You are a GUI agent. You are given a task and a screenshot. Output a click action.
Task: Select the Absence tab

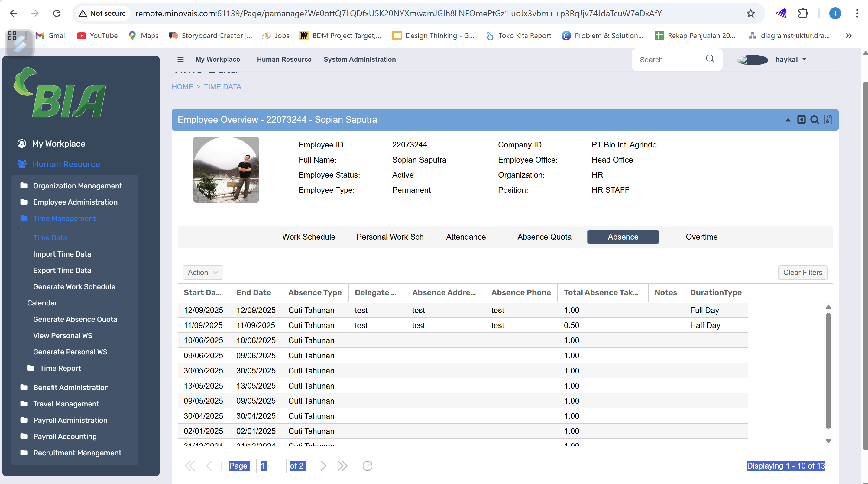[623, 237]
